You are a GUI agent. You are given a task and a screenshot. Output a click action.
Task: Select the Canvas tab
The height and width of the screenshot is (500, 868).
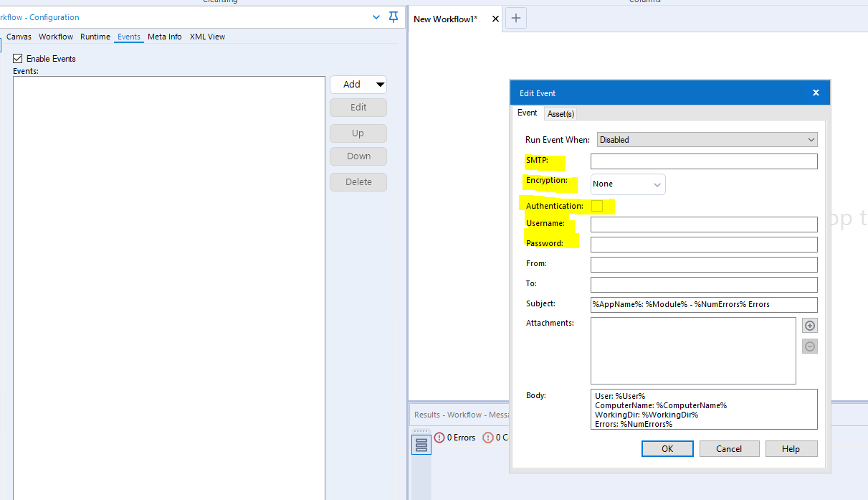(x=19, y=37)
